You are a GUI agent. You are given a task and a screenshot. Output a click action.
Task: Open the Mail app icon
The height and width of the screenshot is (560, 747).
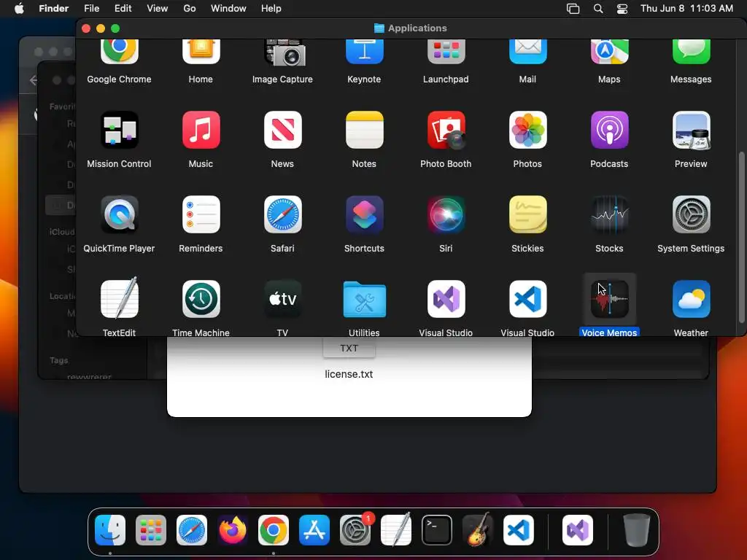(527, 52)
